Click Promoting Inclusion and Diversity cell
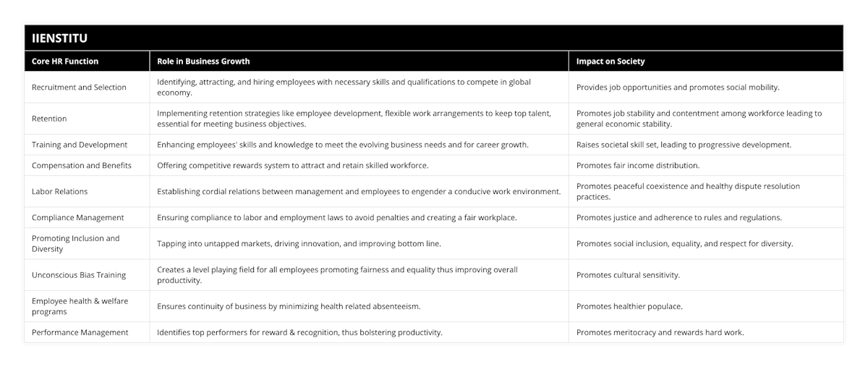Image resolution: width=868 pixels, height=367 pixels. (76, 243)
